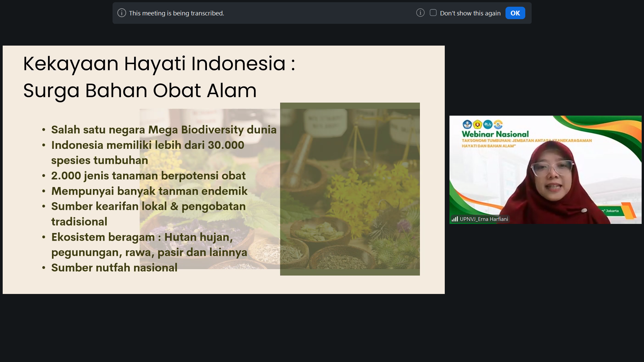
Task: Click the "Don't show this again" label text
Action: [470, 13]
